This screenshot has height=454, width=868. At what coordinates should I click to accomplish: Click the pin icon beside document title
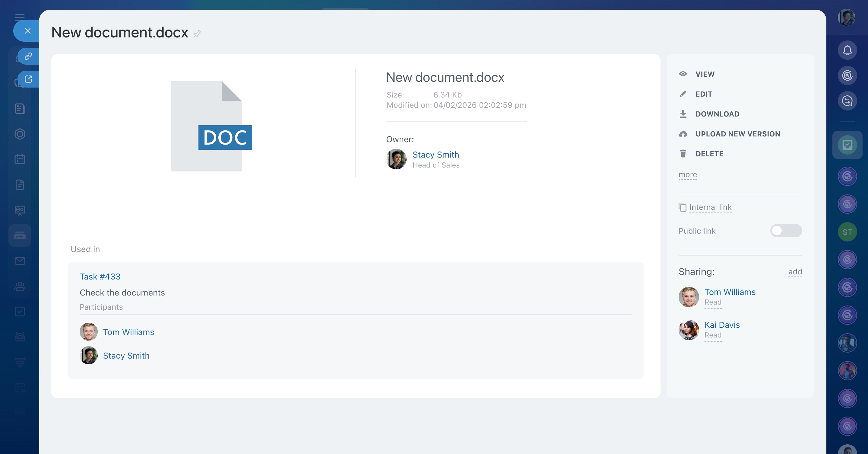(x=198, y=34)
